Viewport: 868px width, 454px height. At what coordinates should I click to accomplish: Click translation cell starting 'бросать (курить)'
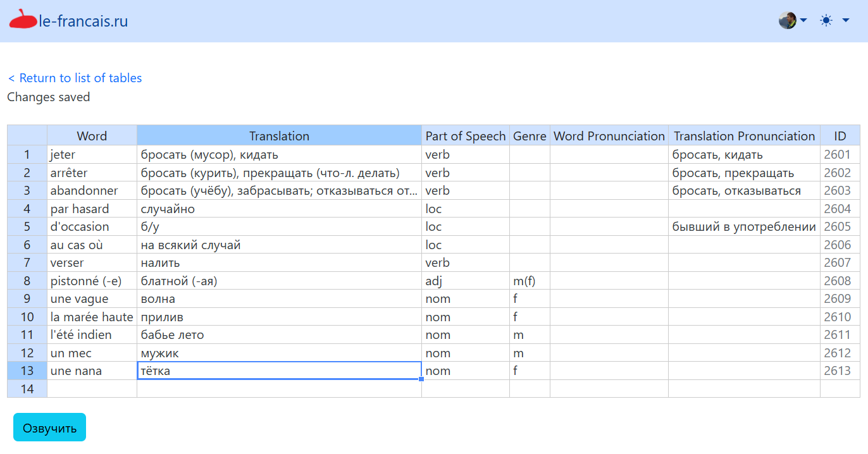tap(279, 173)
